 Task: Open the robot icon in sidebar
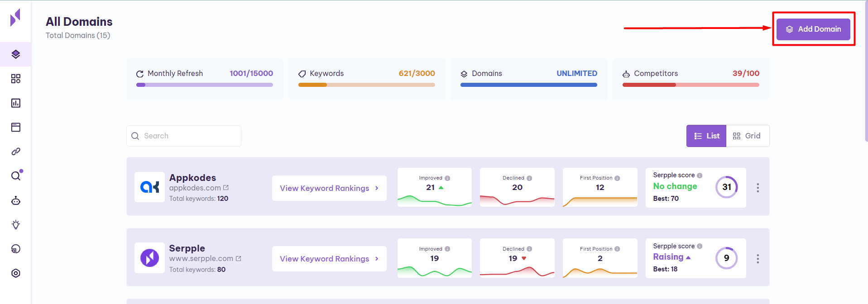(x=16, y=200)
